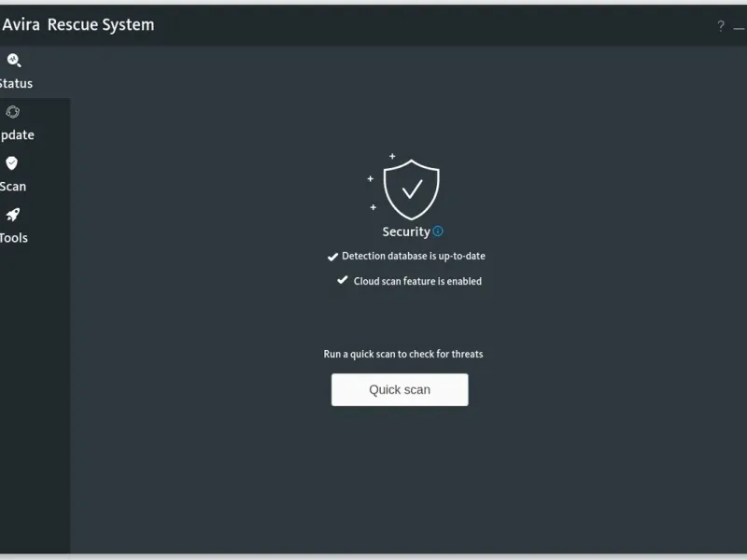Click 'Detection database is up-to-date' text

pyautogui.click(x=414, y=256)
